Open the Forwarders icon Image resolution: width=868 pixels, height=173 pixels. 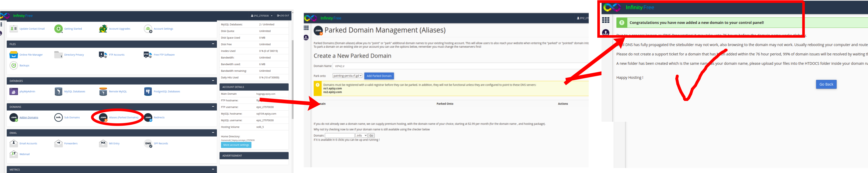tap(58, 143)
